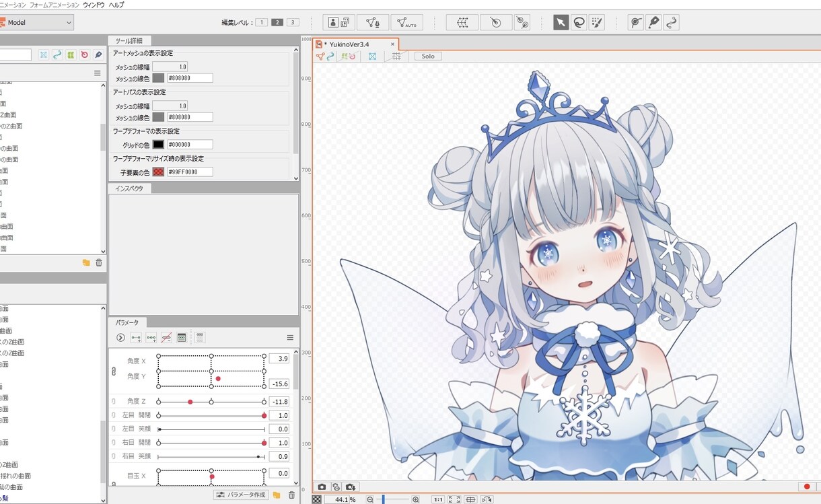Capture canvas with the first camera icon

click(x=322, y=487)
